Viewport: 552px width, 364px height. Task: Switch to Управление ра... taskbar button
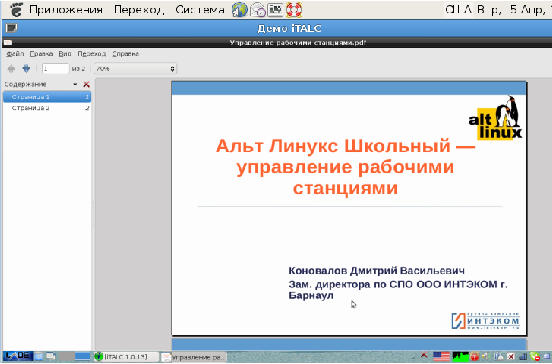pos(193,357)
